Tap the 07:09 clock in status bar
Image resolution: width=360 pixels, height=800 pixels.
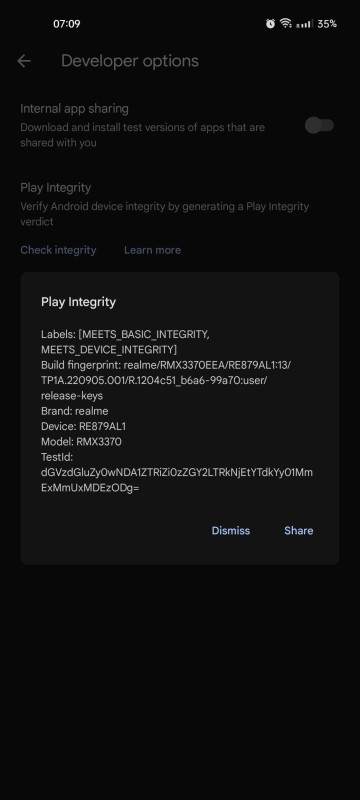tap(67, 24)
